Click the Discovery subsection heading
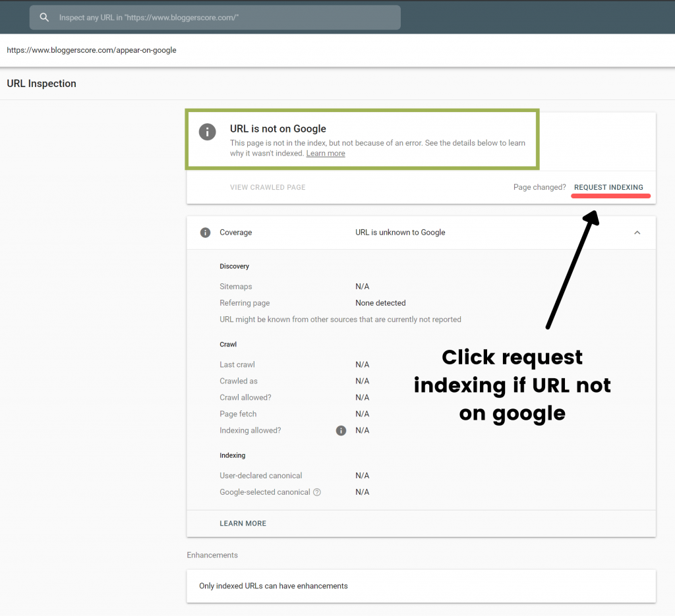This screenshot has width=675, height=616. (x=234, y=266)
